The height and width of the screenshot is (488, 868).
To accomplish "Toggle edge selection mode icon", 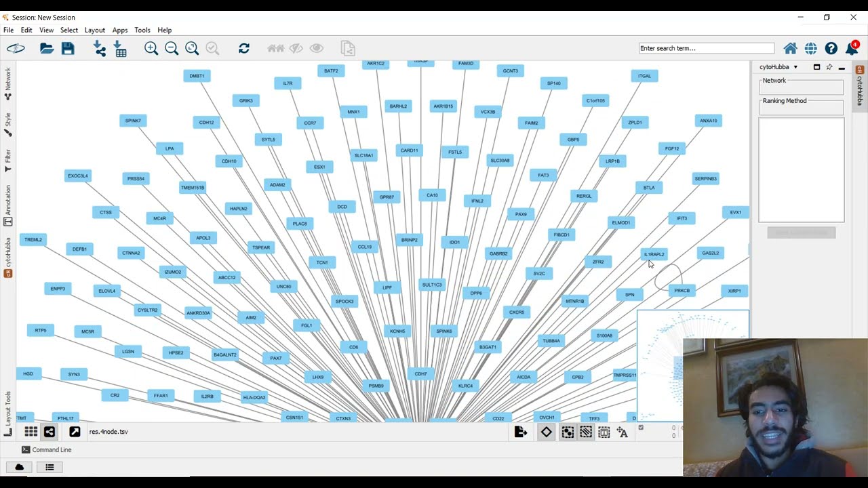I will pyautogui.click(x=586, y=432).
